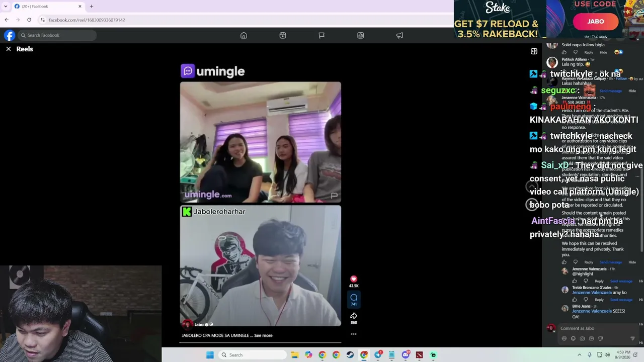
Task: Like Trebb Broncano G'zales' comment
Action: point(575,300)
